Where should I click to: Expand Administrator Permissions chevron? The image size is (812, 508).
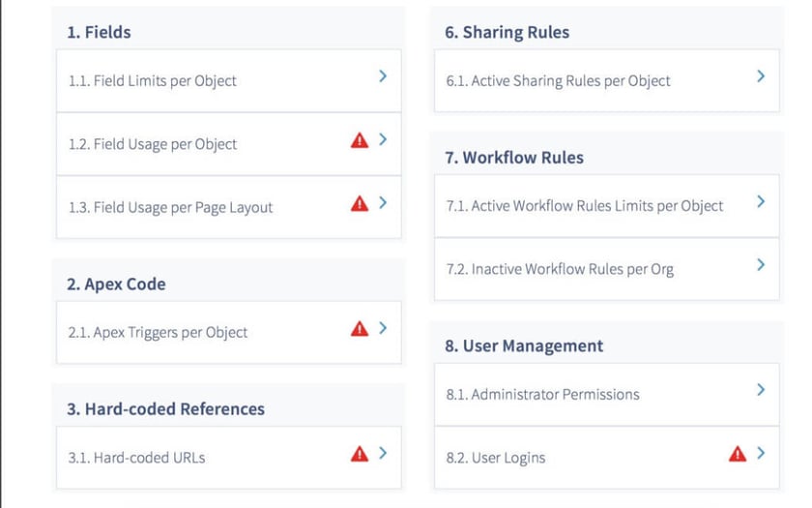pyautogui.click(x=761, y=390)
